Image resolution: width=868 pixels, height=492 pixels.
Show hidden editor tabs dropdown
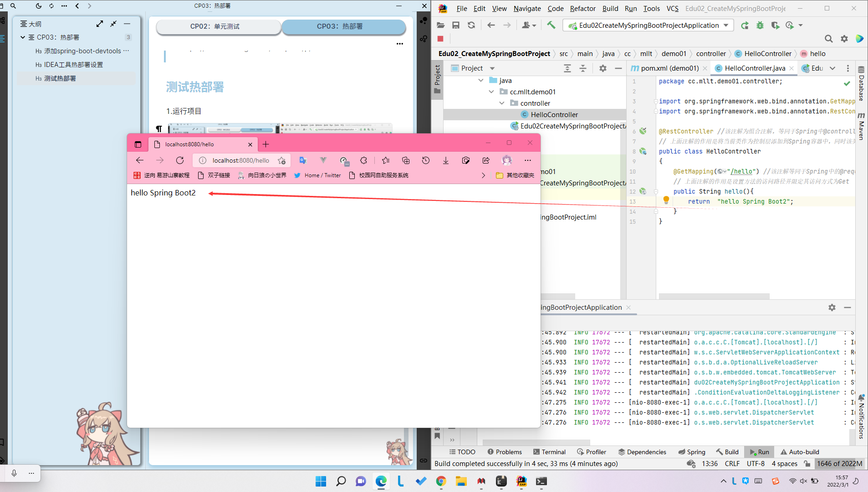point(832,68)
